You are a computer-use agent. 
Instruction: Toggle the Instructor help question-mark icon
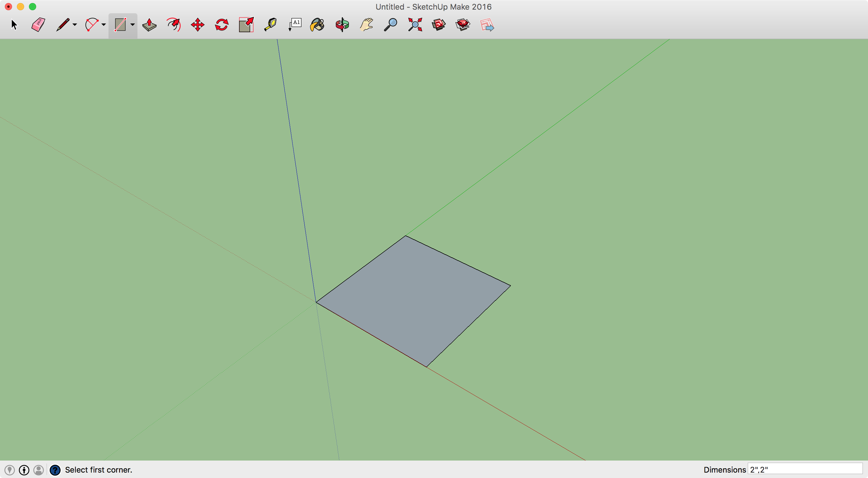[x=55, y=470]
